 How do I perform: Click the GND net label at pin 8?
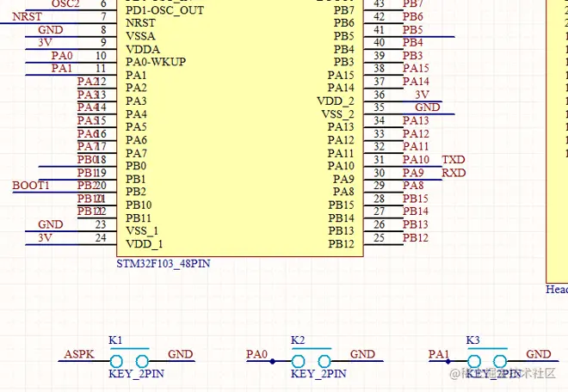pyautogui.click(x=51, y=30)
